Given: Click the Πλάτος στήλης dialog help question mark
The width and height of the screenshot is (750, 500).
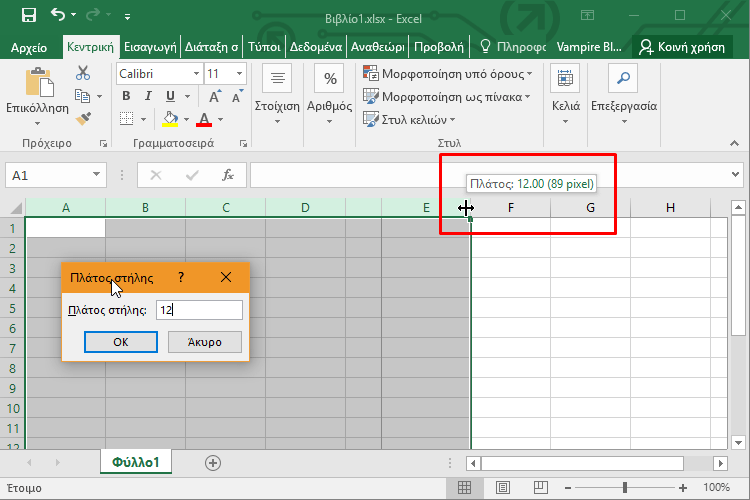Looking at the screenshot, I should point(181,277).
